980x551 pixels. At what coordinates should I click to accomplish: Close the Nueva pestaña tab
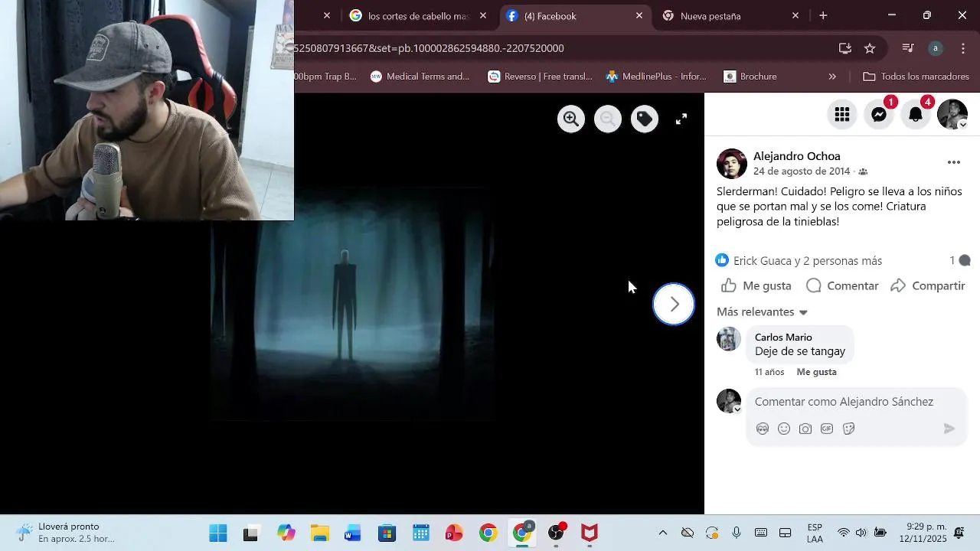[795, 15]
